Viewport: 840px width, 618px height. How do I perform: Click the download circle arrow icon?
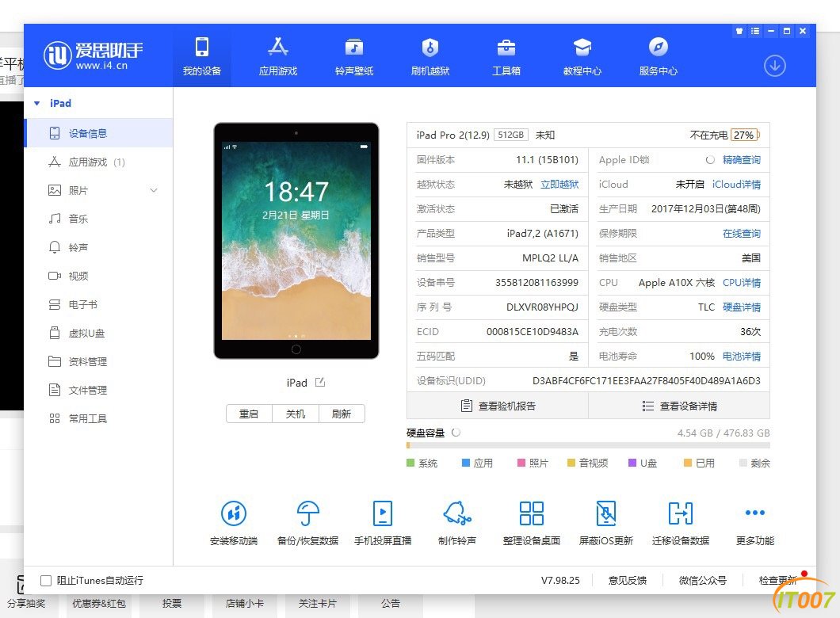pyautogui.click(x=775, y=66)
